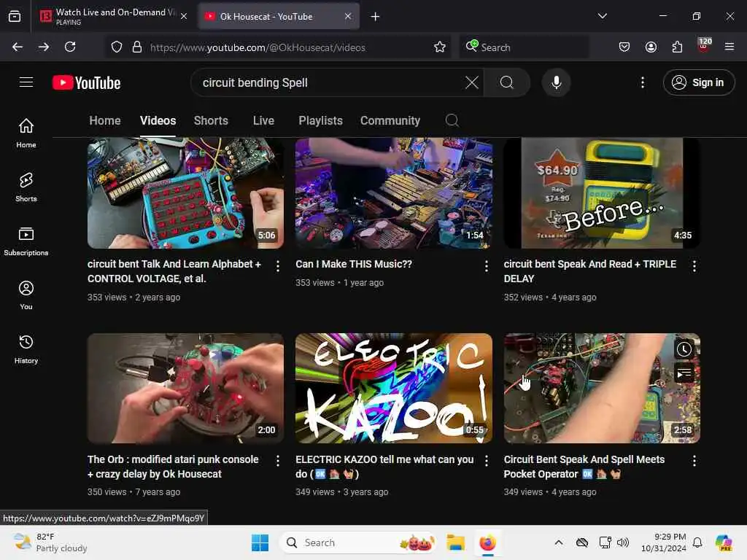This screenshot has height=560, width=747.
Task: Click title circuit bent Talk And Learn Alphabet
Action: pyautogui.click(x=174, y=271)
